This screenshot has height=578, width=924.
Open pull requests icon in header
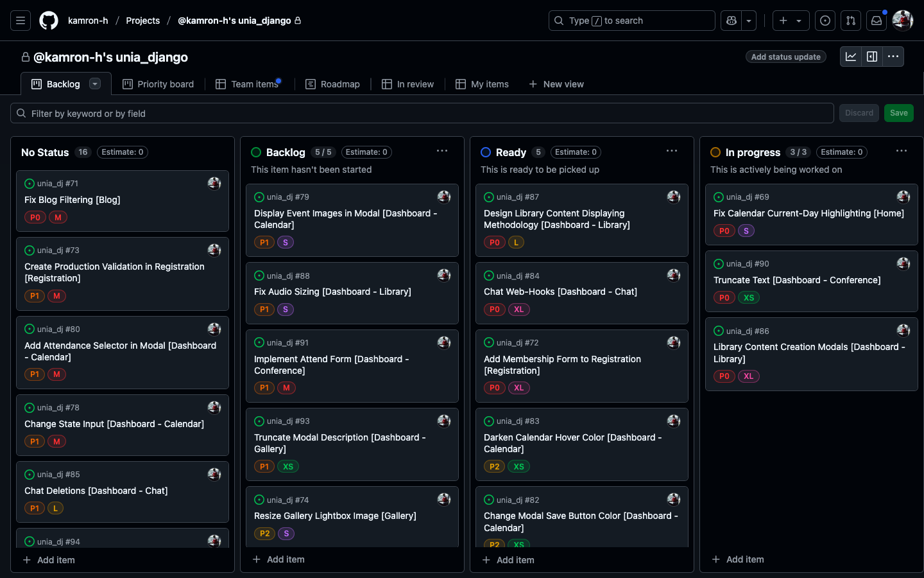click(x=851, y=21)
